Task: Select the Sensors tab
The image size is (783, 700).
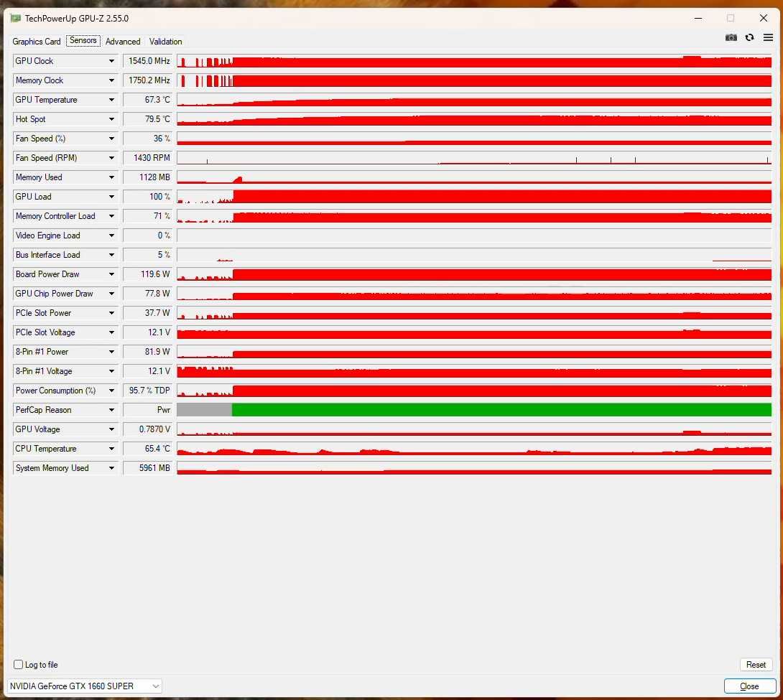Action: [83, 41]
